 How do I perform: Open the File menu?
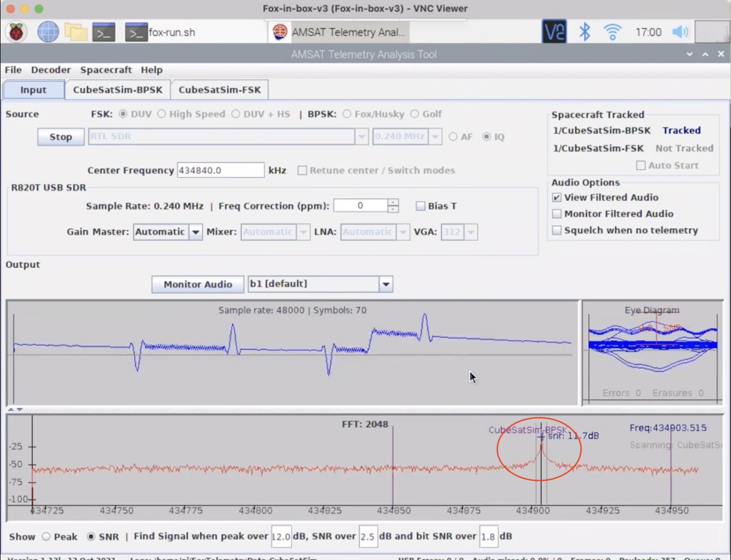click(x=13, y=70)
